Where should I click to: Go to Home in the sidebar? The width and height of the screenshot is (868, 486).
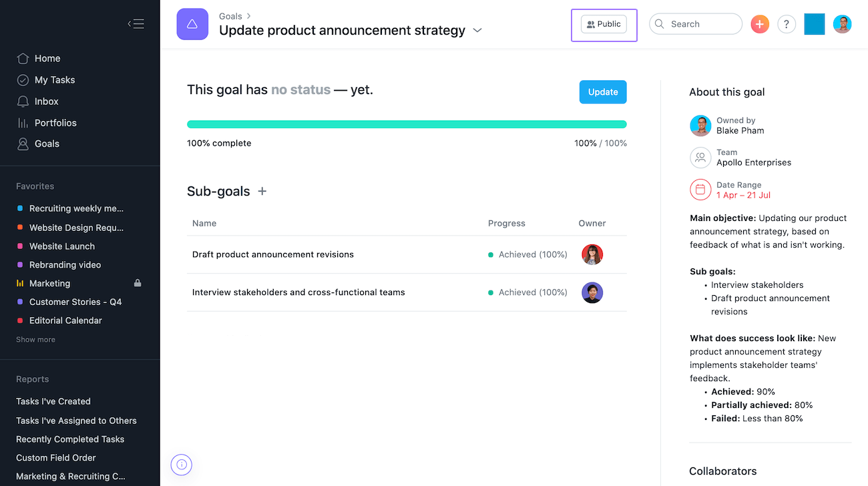(x=47, y=59)
